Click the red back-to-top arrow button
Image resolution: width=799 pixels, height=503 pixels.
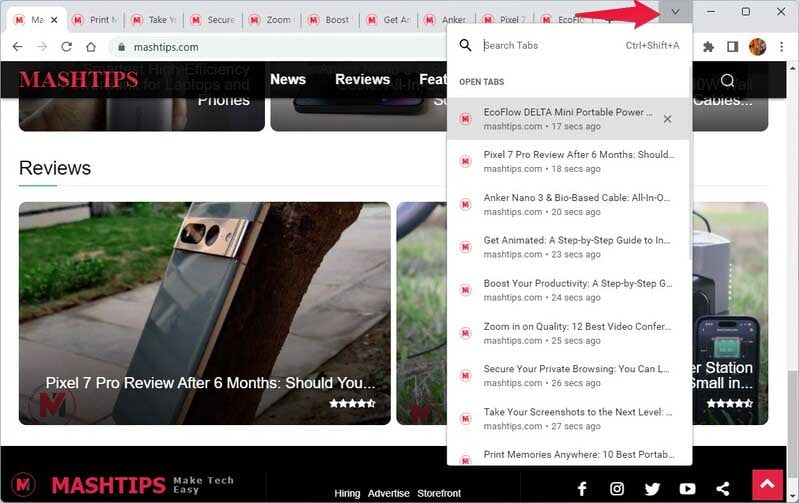[x=767, y=485]
